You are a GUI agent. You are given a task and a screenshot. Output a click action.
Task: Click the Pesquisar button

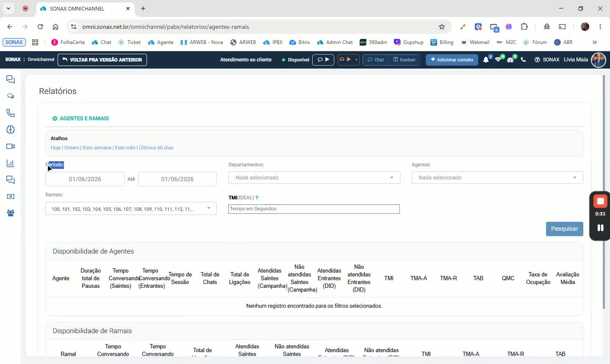565,229
